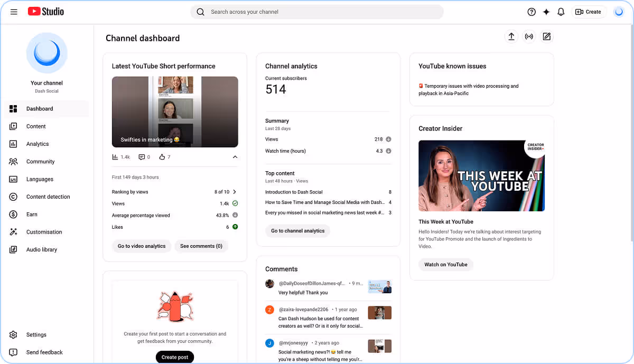Select the pencil create-post icon
This screenshot has height=364, width=634.
pyautogui.click(x=546, y=36)
